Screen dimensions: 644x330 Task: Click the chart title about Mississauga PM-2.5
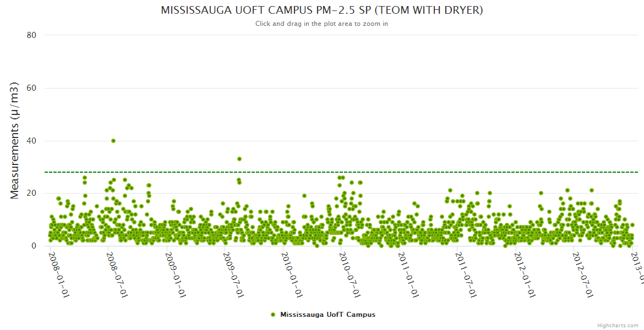(321, 10)
